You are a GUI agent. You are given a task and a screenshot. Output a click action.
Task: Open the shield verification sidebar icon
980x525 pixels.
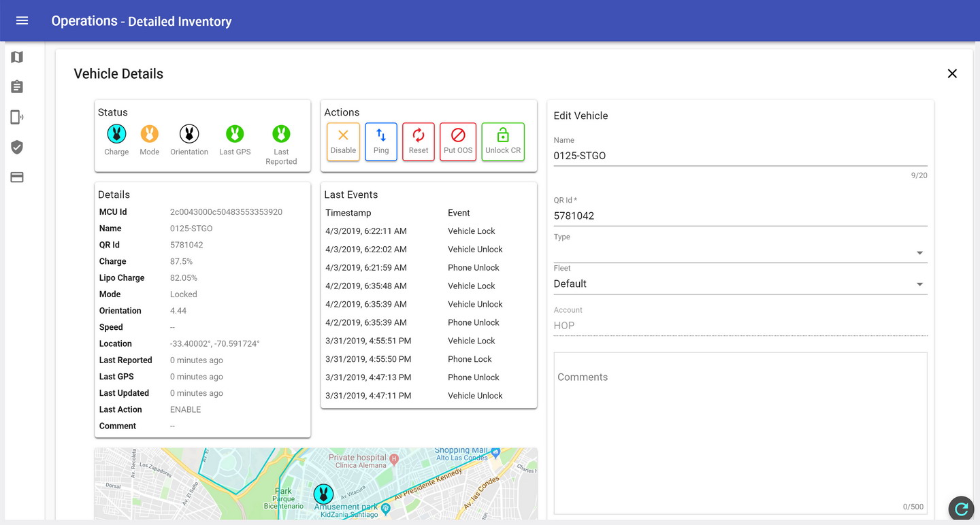tap(17, 147)
